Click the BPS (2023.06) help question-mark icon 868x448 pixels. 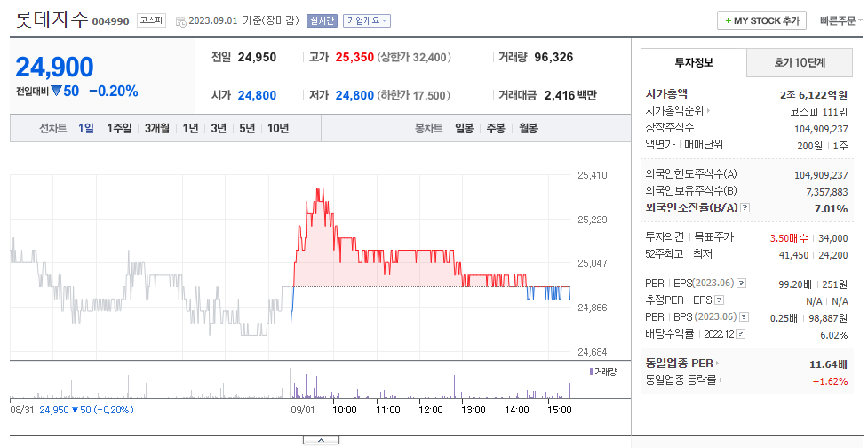pos(744,317)
